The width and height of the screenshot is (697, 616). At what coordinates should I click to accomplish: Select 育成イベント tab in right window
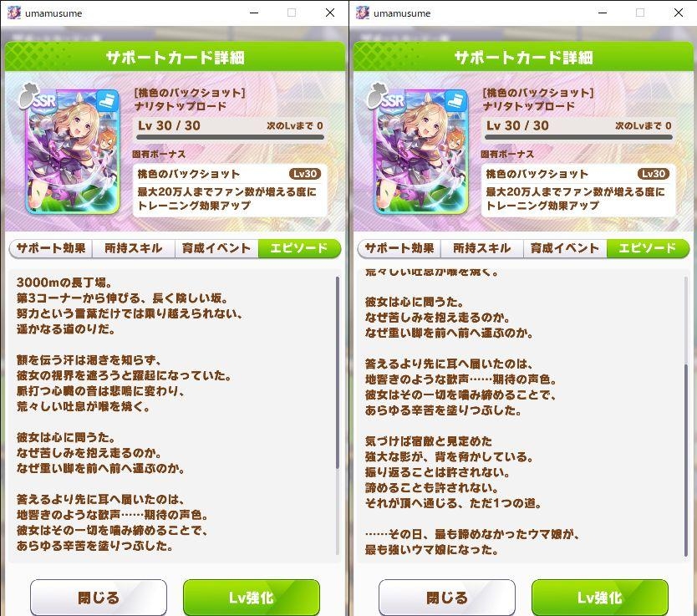(x=564, y=248)
